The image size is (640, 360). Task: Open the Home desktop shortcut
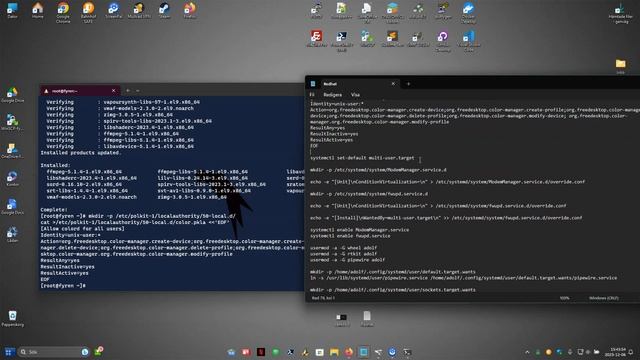click(38, 11)
